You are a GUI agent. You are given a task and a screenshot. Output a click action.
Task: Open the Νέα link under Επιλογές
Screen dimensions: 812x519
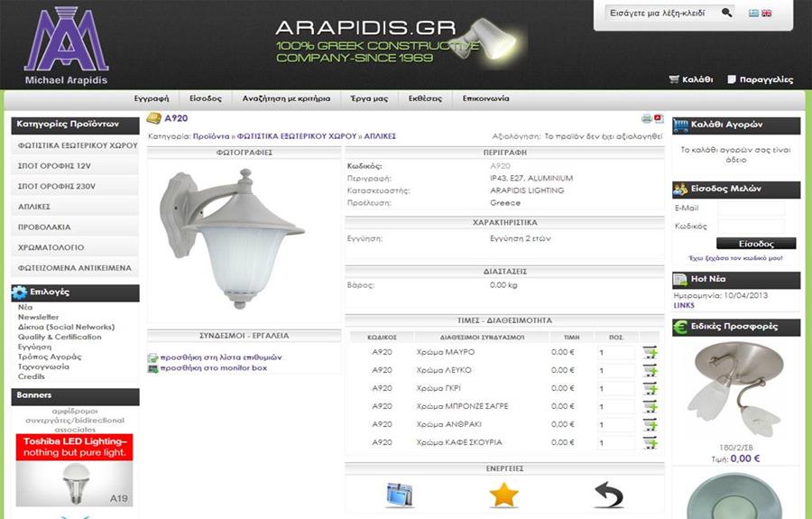[25, 307]
